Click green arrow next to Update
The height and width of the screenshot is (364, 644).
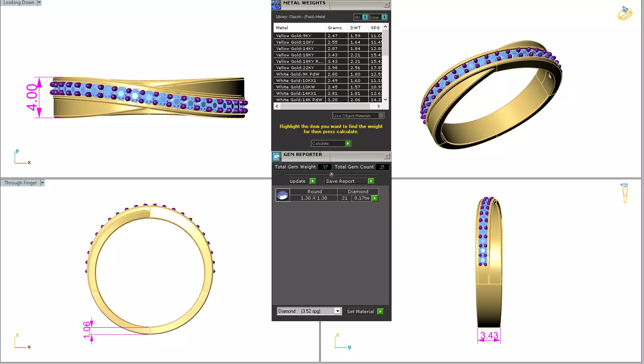click(x=313, y=181)
